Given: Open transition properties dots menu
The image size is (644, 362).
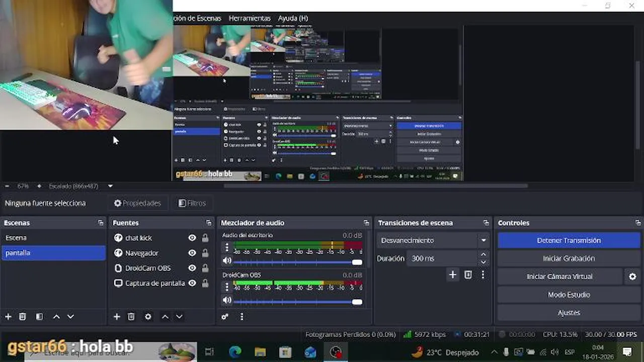Looking at the screenshot, I should click(483, 275).
